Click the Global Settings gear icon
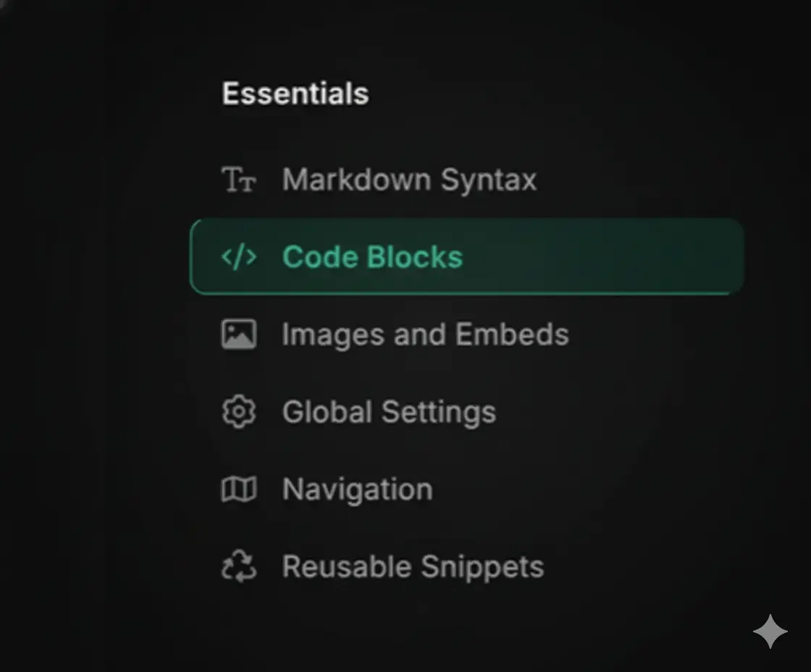This screenshot has height=672, width=811. (238, 411)
